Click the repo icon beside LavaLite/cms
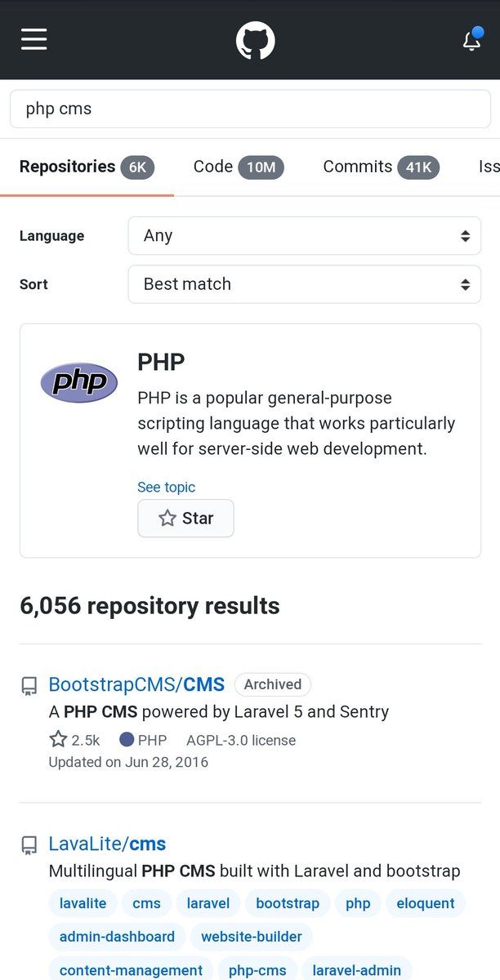500x980 pixels. (x=29, y=844)
